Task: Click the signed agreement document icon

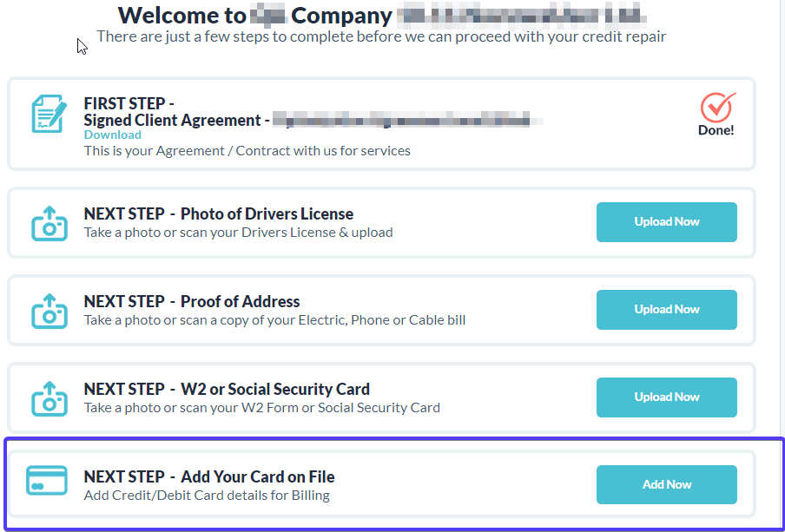Action: coord(49,114)
